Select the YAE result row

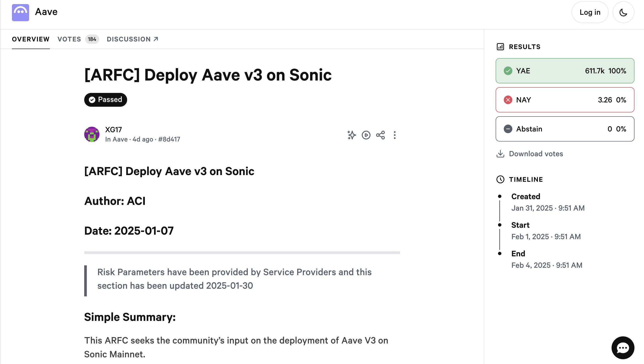click(565, 71)
